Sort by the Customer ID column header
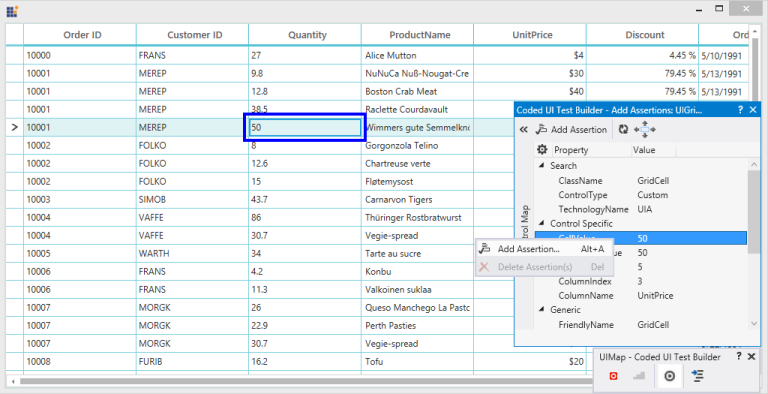 pos(192,35)
